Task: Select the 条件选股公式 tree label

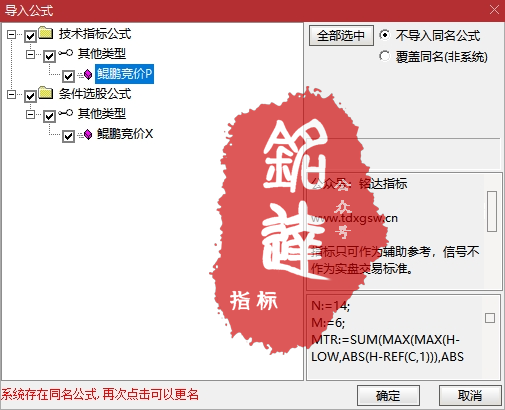Action: pyautogui.click(x=95, y=94)
